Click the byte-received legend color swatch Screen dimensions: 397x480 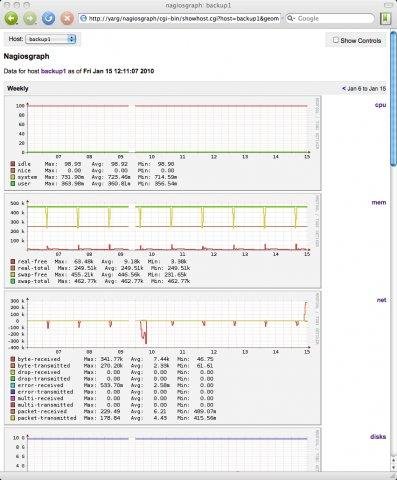pyautogui.click(x=13, y=359)
